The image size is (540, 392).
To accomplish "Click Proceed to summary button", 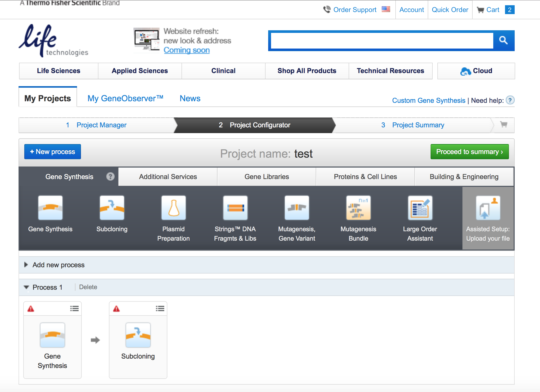I will [x=469, y=152].
